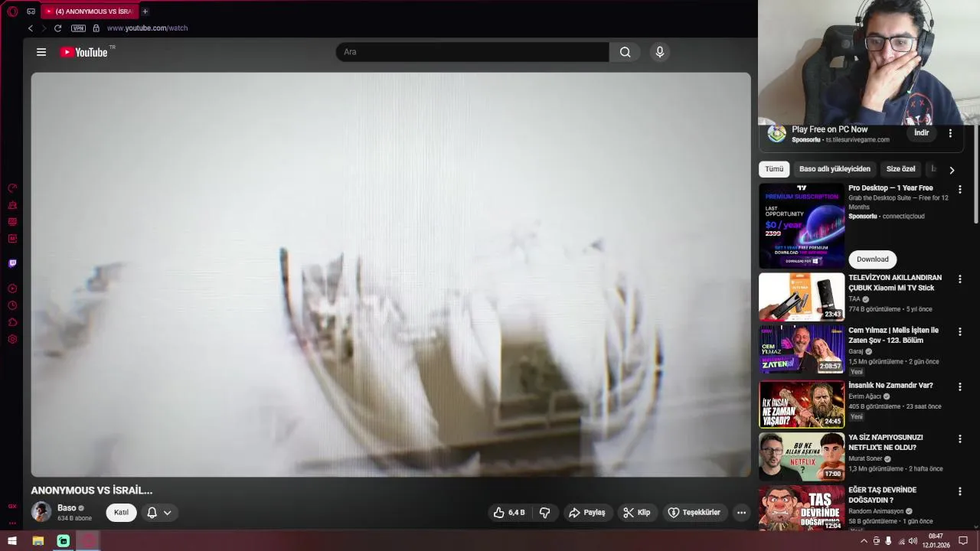This screenshot has width=980, height=551.
Task: Open İnsanlık Ne Zamandır Var options
Action: (959, 387)
